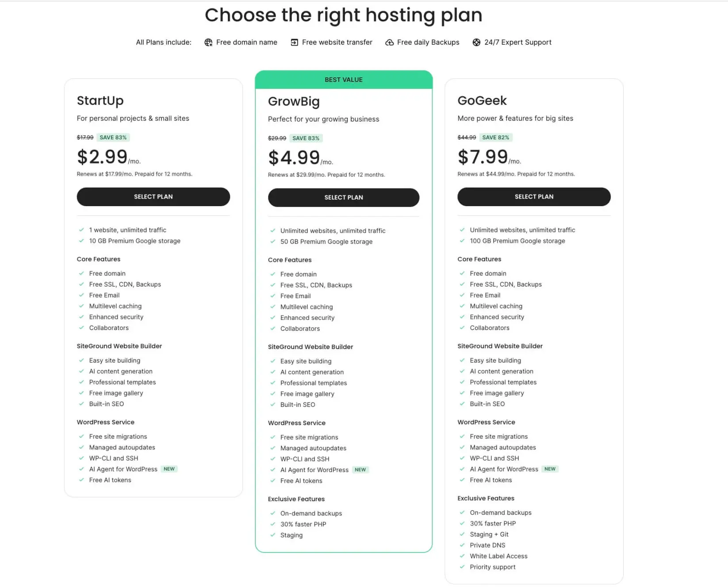The height and width of the screenshot is (587, 728).
Task: Click the checkmark beside On-demand backups under GrowBig
Action: click(272, 513)
